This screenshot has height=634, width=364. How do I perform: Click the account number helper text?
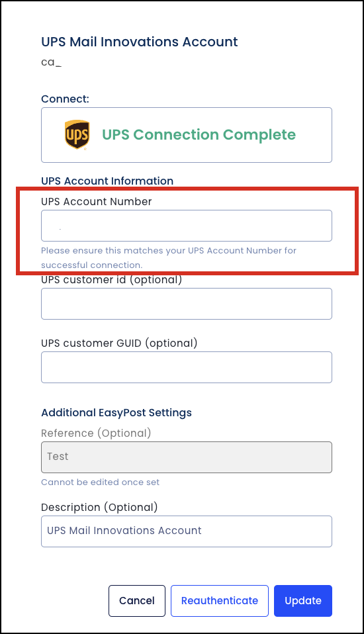point(169,257)
